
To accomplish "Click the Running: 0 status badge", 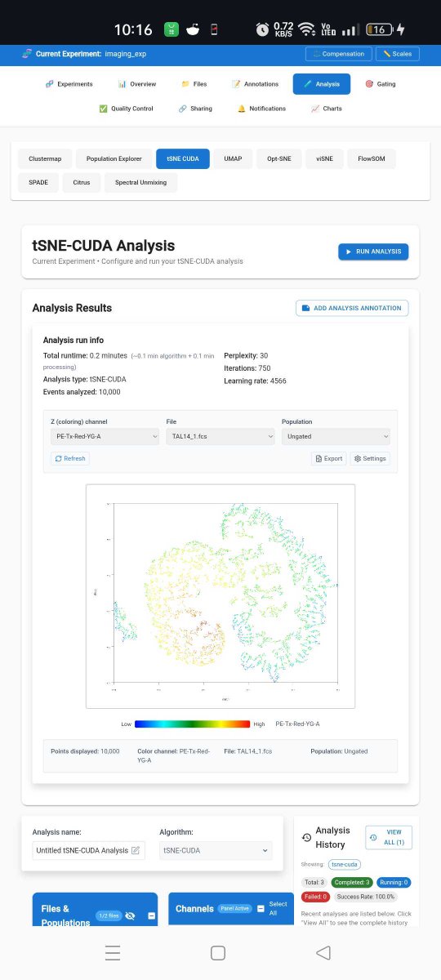I will click(x=394, y=882).
